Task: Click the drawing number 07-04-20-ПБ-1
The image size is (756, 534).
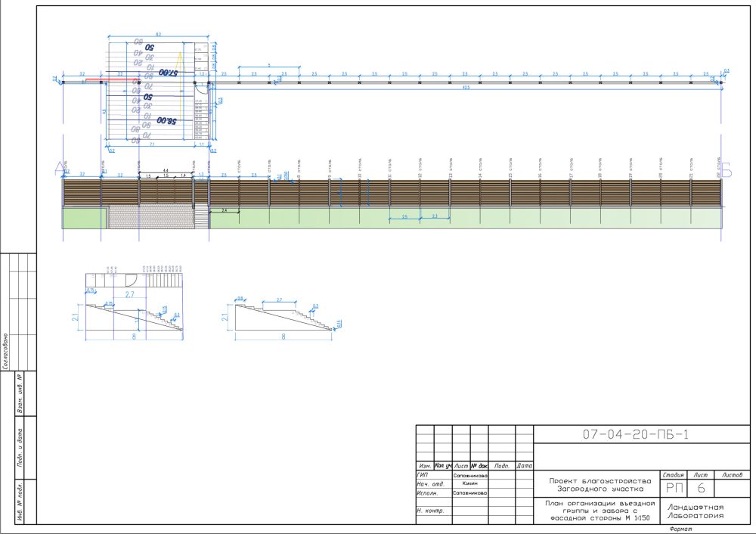Action: pos(635,435)
